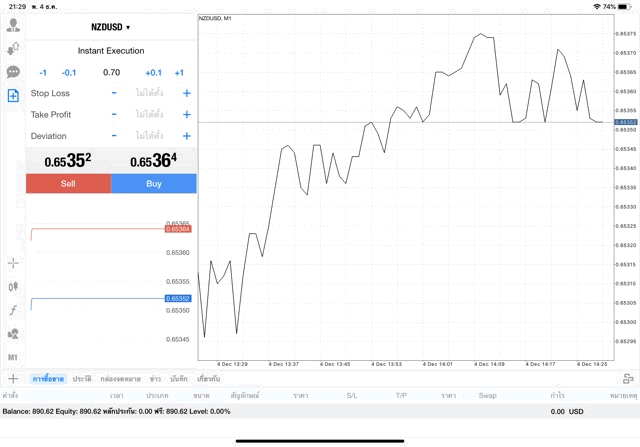Tap the blue Buy button
This screenshot has height=447, width=640.
tap(154, 184)
